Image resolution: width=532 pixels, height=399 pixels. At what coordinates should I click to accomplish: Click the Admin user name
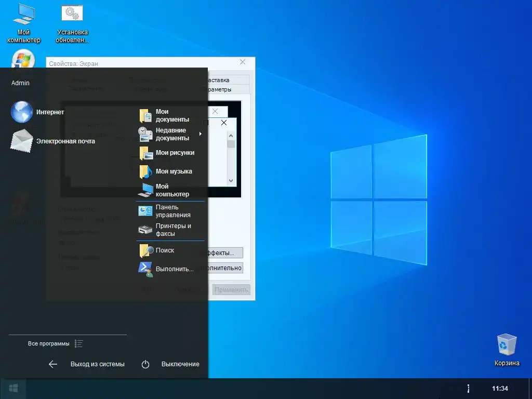pyautogui.click(x=20, y=83)
